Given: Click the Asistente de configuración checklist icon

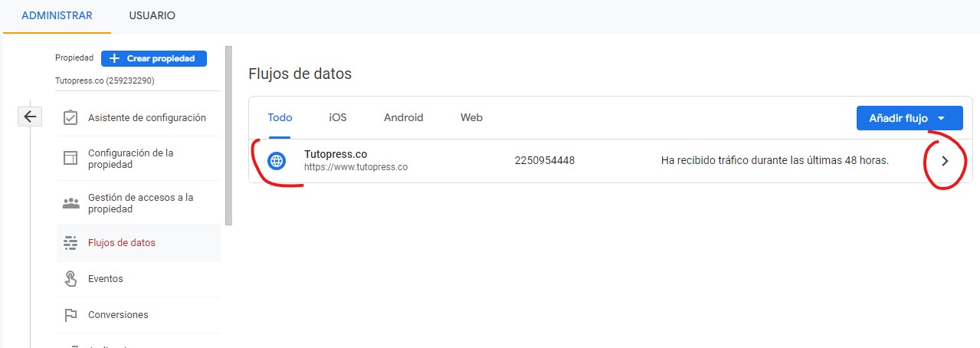Looking at the screenshot, I should [x=70, y=118].
